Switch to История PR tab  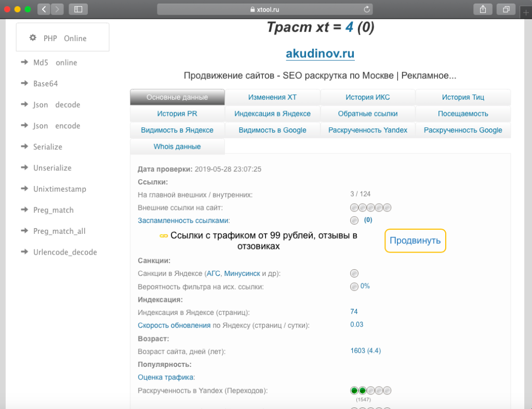[x=177, y=114]
